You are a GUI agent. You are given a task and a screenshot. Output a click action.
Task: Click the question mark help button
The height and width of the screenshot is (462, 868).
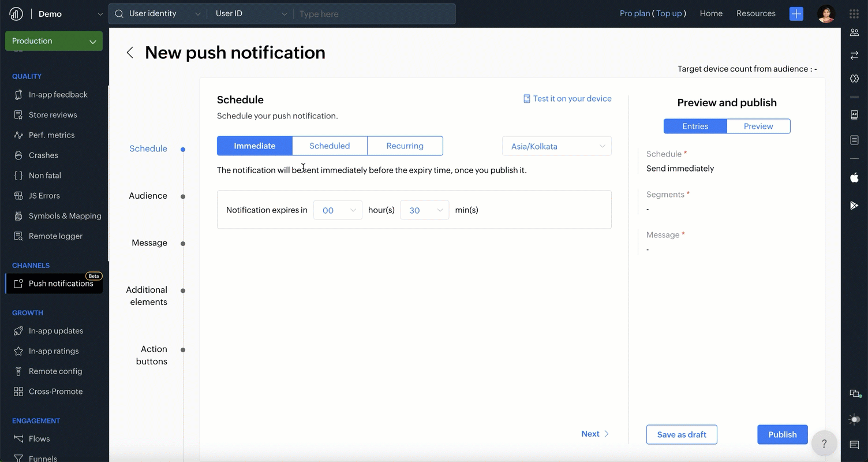824,444
